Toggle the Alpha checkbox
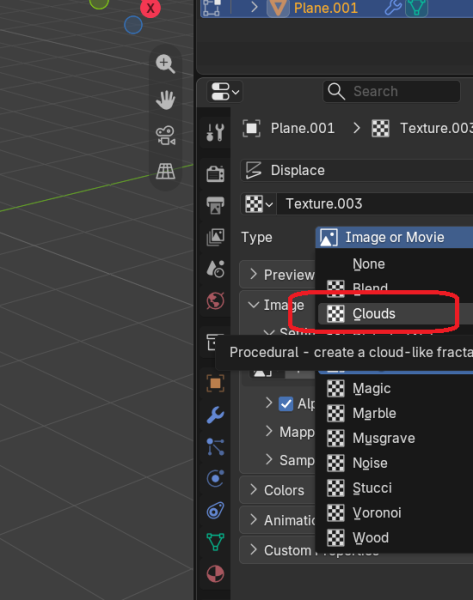The image size is (473, 600). (x=285, y=404)
